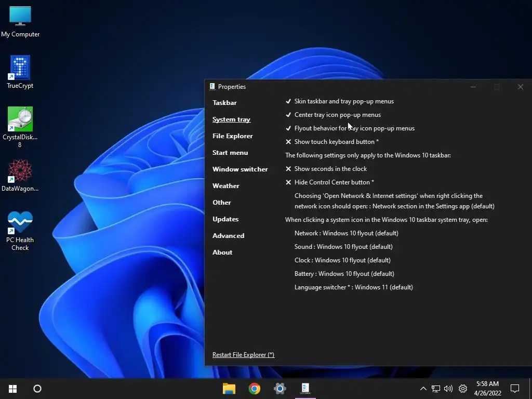Open CrystalDisk 8 desktop shortcut

pos(20,127)
